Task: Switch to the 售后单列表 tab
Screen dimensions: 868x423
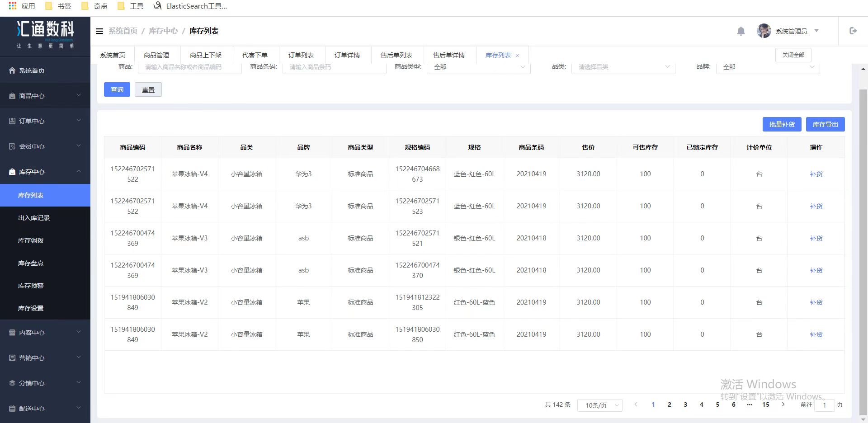Action: point(396,55)
